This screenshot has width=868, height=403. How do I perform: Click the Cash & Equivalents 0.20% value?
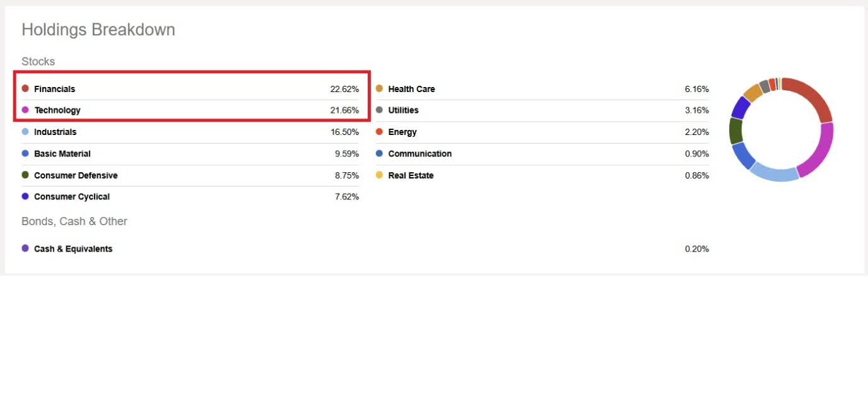696,249
